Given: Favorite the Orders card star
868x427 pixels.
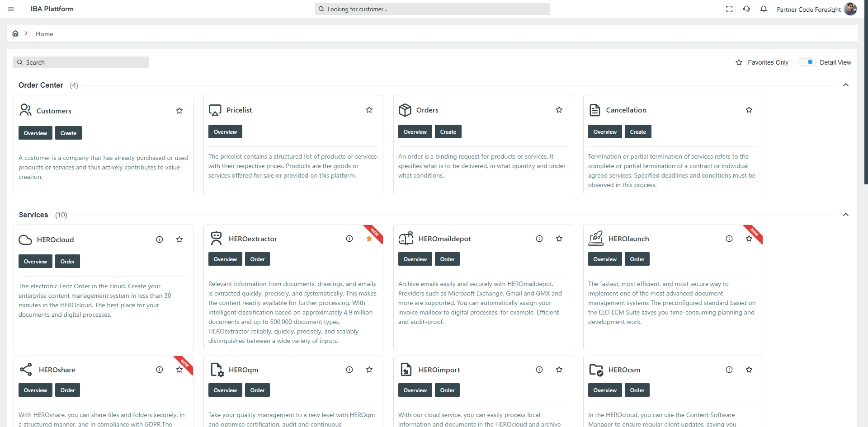Looking at the screenshot, I should tap(559, 110).
